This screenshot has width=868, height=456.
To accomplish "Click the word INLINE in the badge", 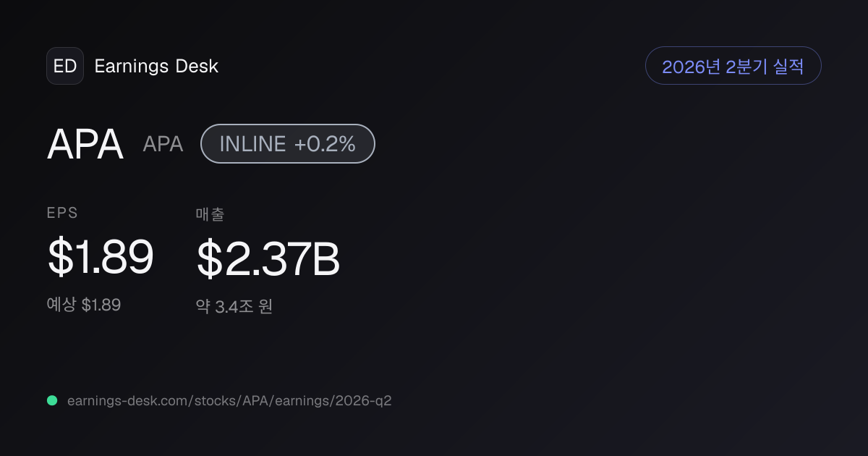I will 252,144.
